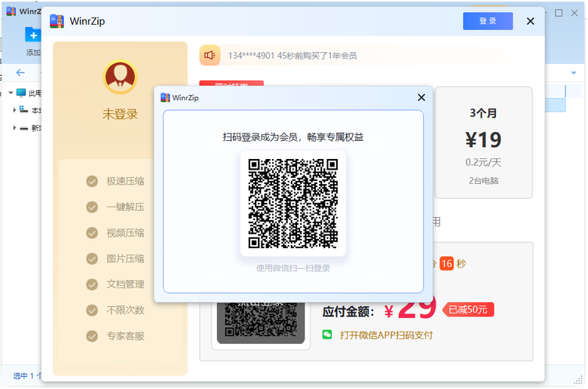Select the 3个月 ¥19 plan card

pos(483,142)
